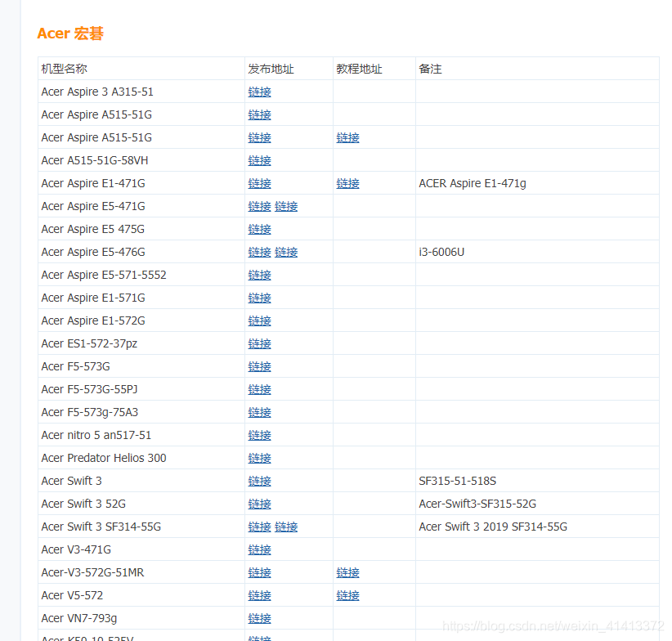Click the Acer VN7-793g model name

pos(78,618)
